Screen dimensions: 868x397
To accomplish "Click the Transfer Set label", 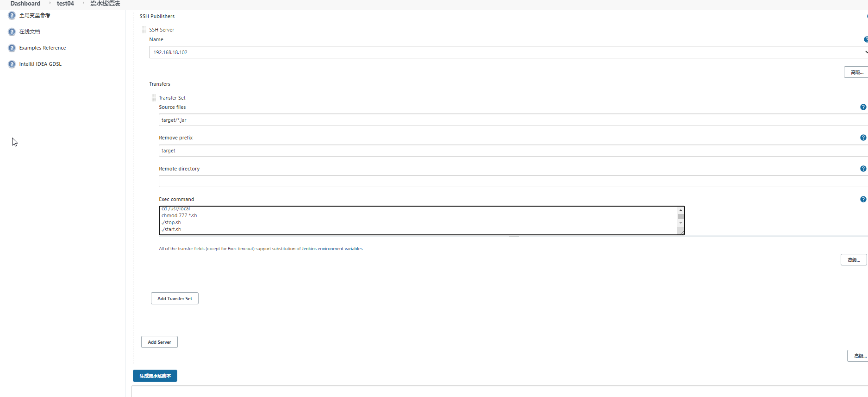I will pyautogui.click(x=172, y=98).
